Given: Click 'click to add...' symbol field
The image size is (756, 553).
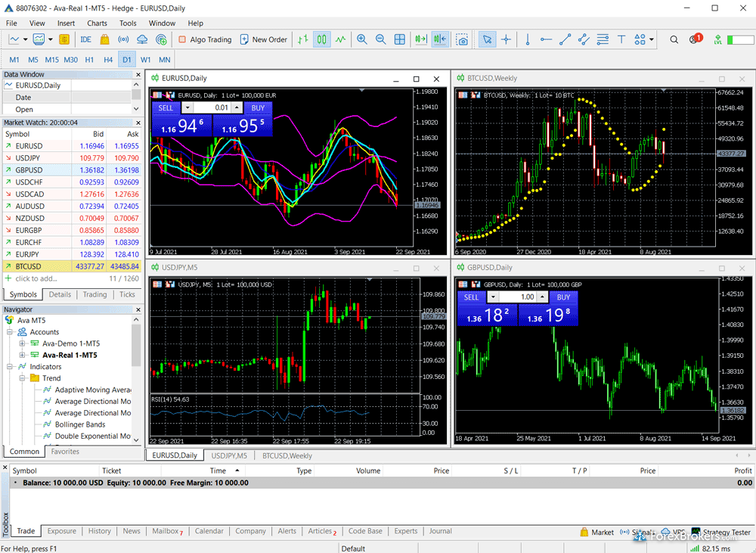Looking at the screenshot, I should [x=36, y=278].
